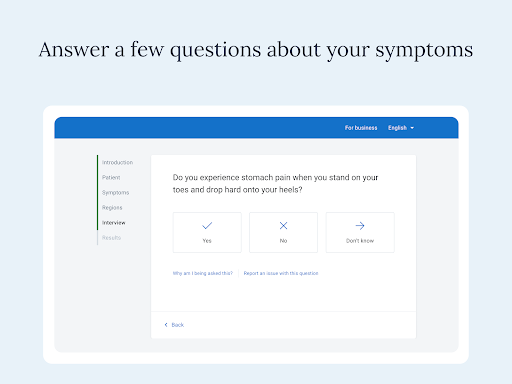Go to the Introduction step
Screen dimensions: 512x384
(117, 162)
